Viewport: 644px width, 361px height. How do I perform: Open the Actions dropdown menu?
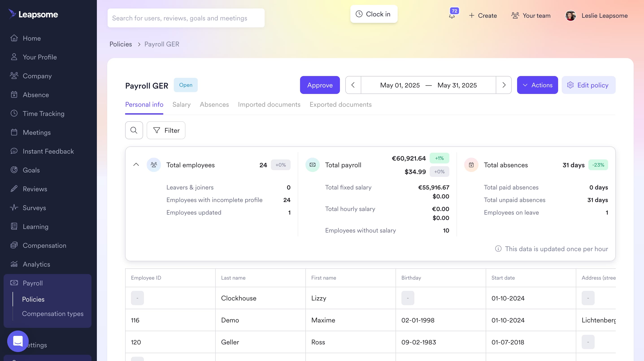tap(537, 85)
